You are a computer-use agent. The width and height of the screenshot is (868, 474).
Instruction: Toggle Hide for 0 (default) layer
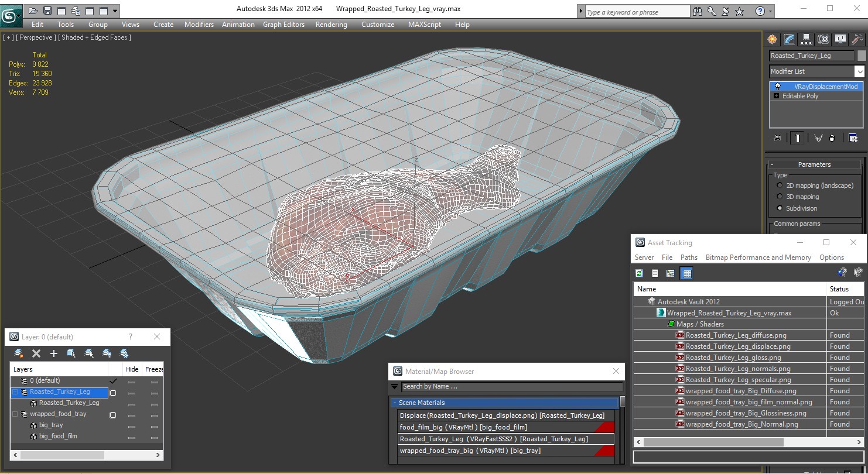(132, 382)
